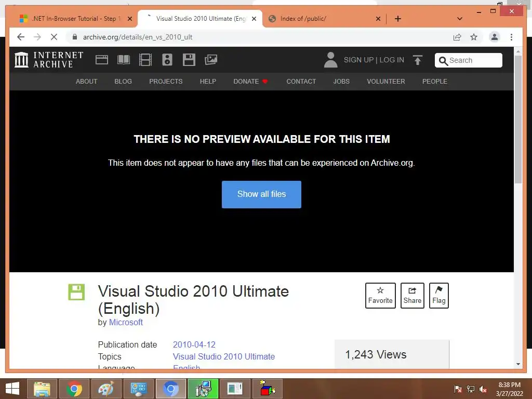The height and width of the screenshot is (399, 532).
Task: Click the address bar URL
Action: click(x=138, y=37)
